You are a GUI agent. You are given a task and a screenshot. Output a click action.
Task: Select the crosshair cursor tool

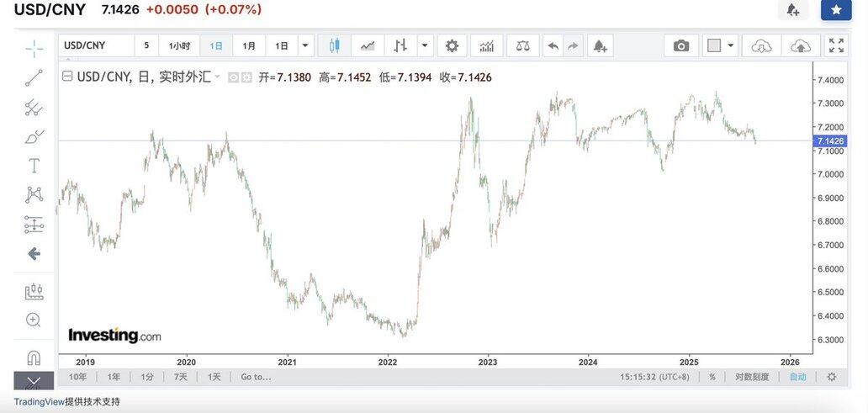coord(34,48)
